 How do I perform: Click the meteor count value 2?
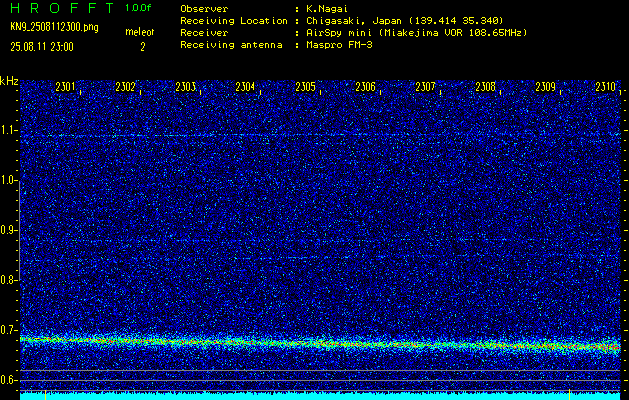(x=142, y=47)
